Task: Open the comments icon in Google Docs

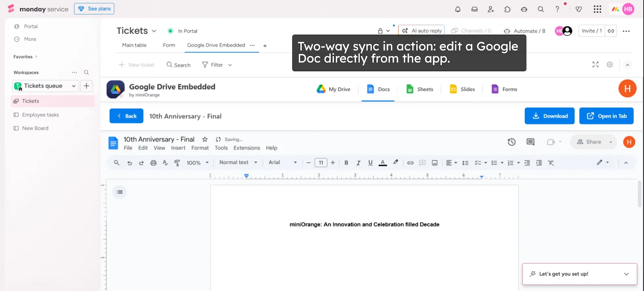Action: coord(530,142)
